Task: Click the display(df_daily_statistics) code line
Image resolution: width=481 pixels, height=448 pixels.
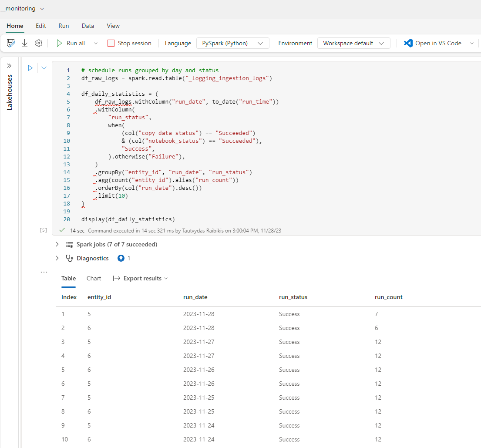Action: click(128, 219)
